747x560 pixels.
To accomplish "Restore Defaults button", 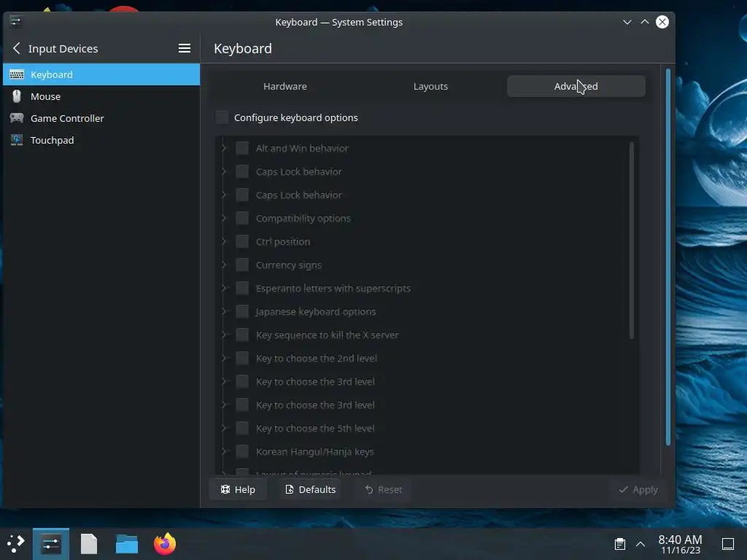I will 310,489.
